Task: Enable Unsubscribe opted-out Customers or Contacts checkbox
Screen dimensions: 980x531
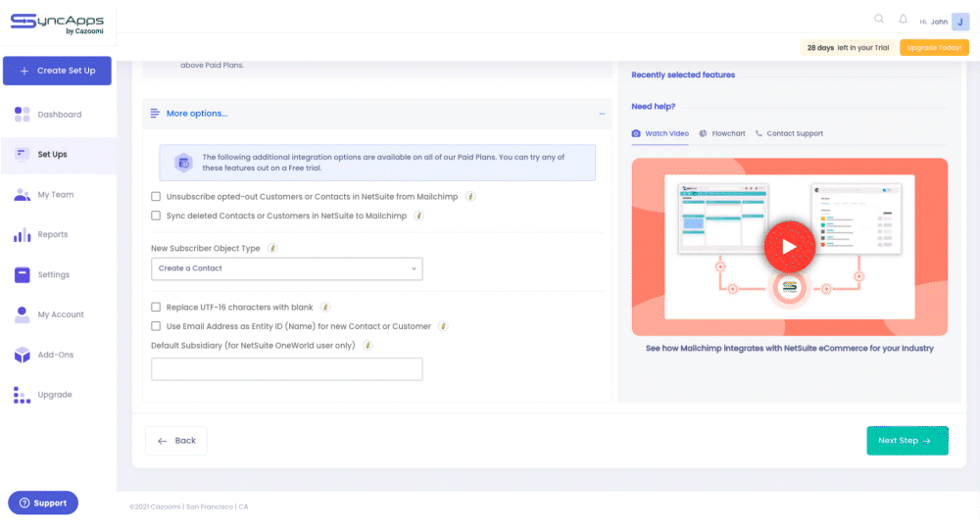Action: [156, 196]
